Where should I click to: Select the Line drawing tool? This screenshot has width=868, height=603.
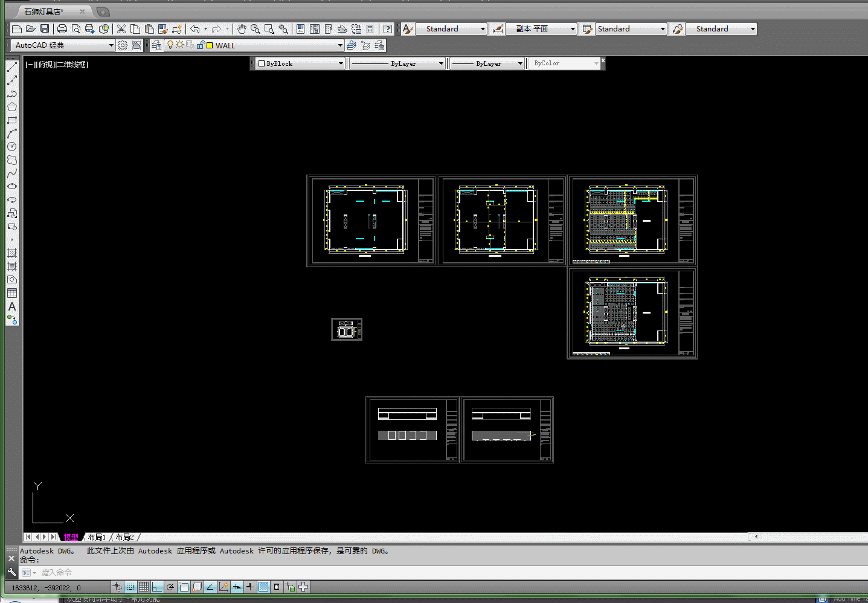[12, 67]
